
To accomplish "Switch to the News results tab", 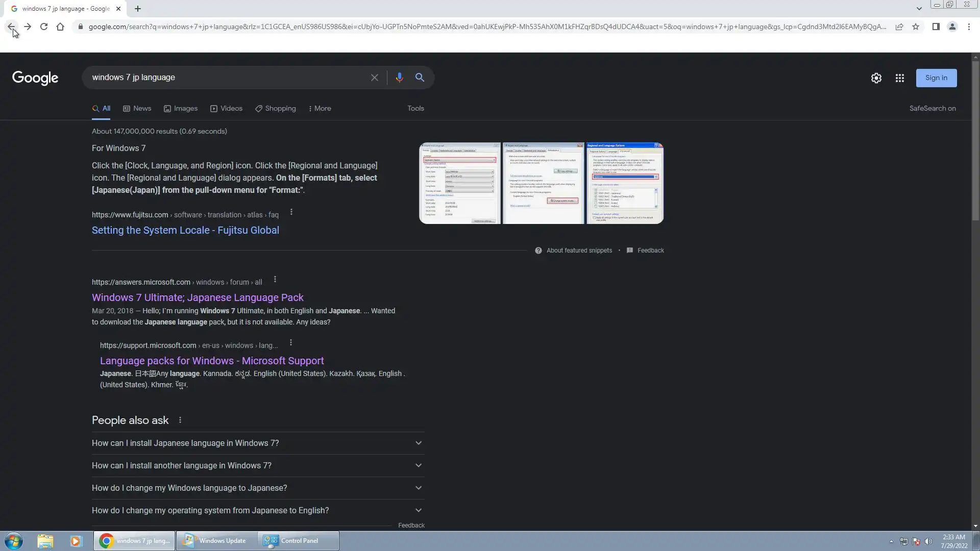I will 137,108.
